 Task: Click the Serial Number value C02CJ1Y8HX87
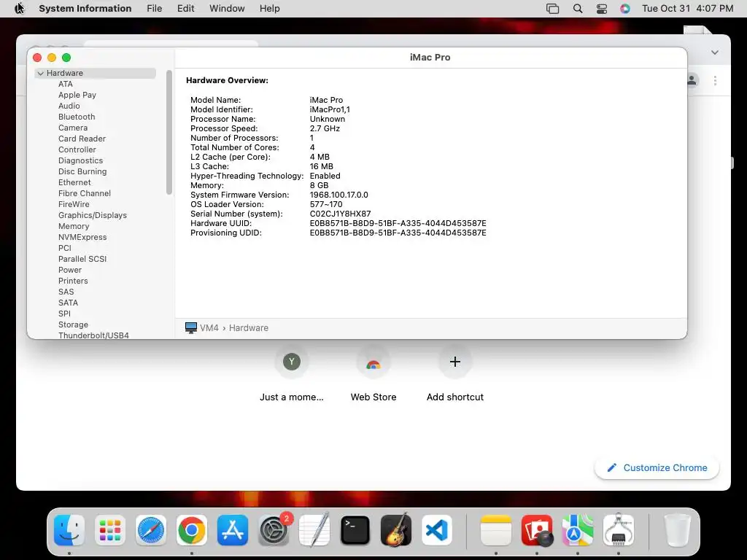[x=340, y=214]
